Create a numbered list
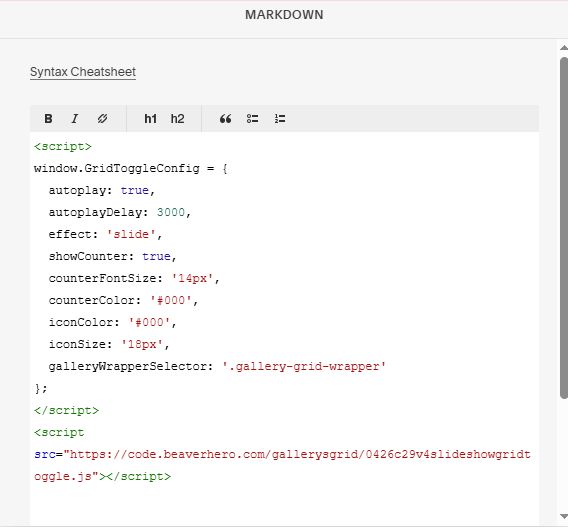Screen dimensions: 568x527 pyautogui.click(x=280, y=118)
